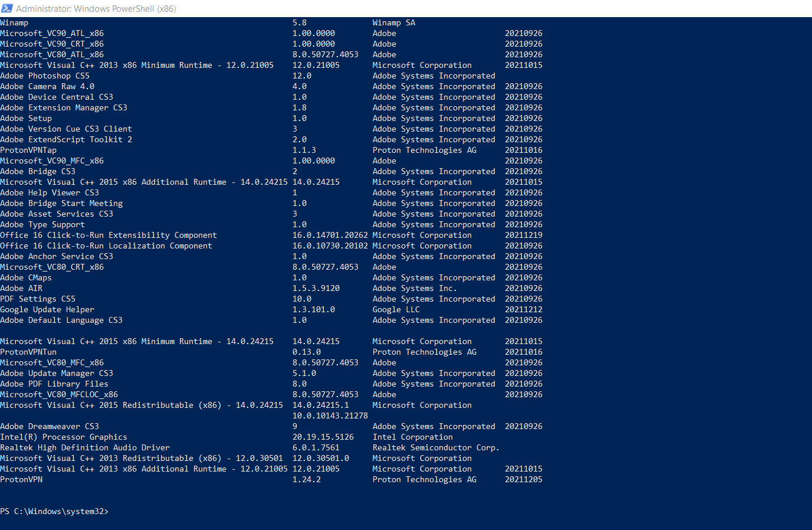Click the "Google Update Helper" entry

click(x=47, y=310)
